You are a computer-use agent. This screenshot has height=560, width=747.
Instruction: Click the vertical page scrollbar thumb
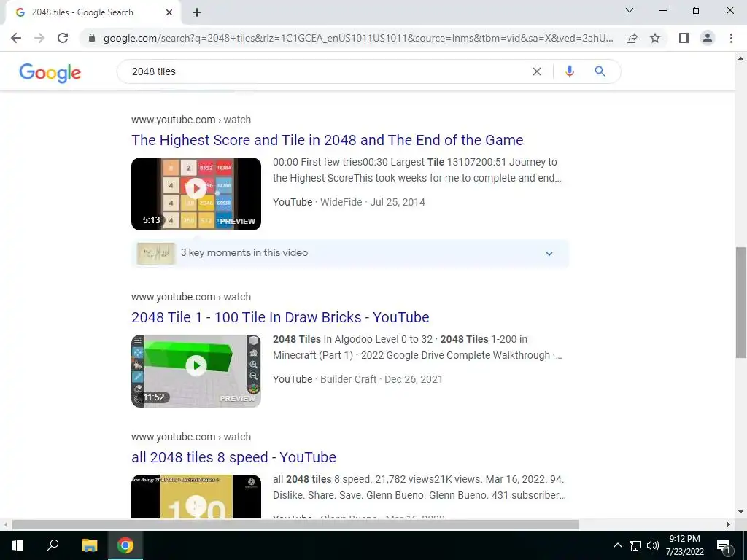[x=740, y=303]
